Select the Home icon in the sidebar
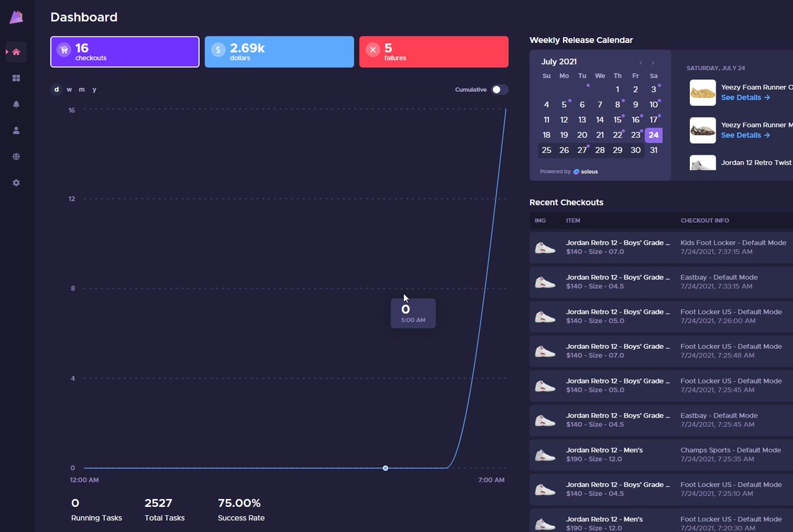 click(x=15, y=52)
